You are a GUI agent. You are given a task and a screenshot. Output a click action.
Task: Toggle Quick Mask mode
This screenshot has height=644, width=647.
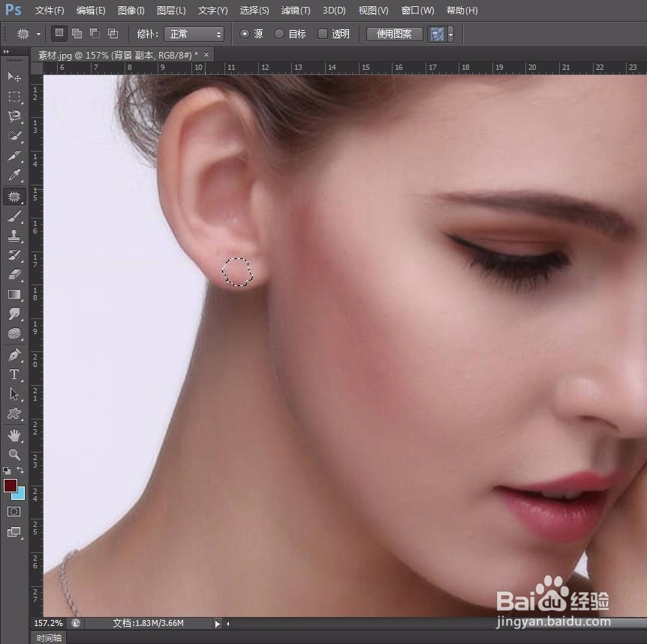click(x=14, y=512)
